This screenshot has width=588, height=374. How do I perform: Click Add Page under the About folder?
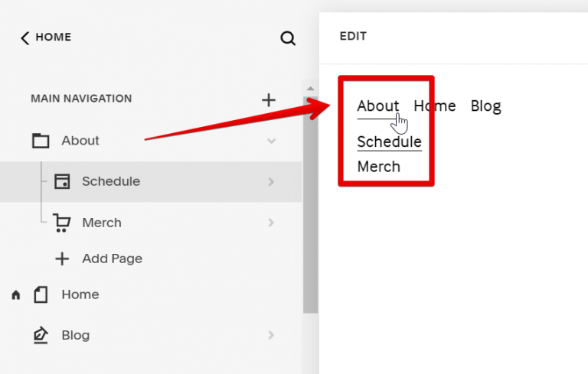click(111, 259)
